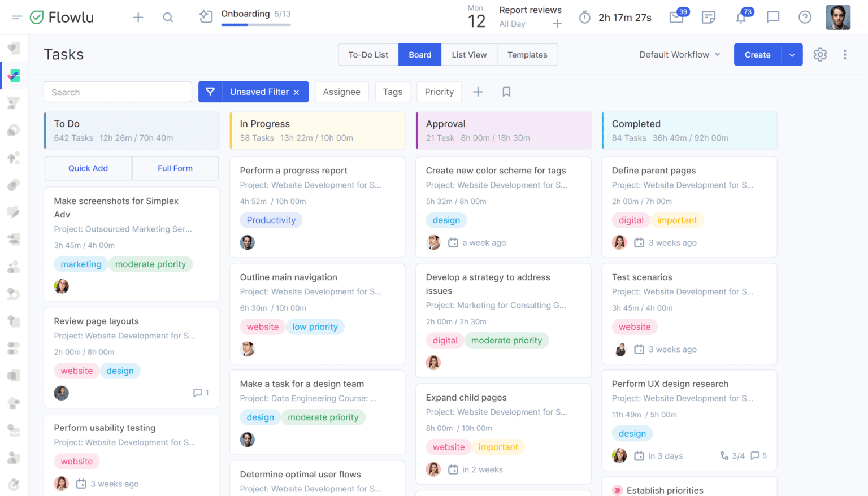
Task: Open the Templates tab
Action: [x=527, y=54]
